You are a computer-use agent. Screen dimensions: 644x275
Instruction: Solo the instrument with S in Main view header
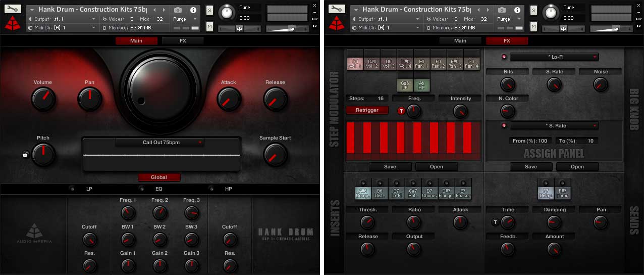(x=209, y=11)
